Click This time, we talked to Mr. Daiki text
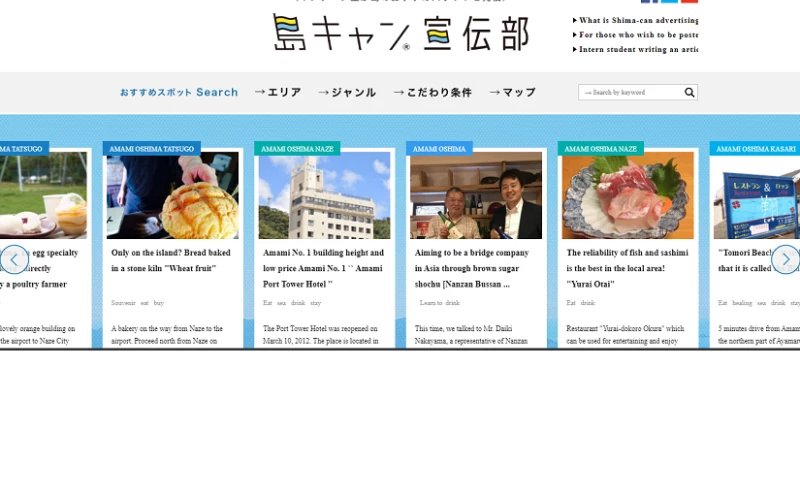The width and height of the screenshot is (800, 480). 471,335
